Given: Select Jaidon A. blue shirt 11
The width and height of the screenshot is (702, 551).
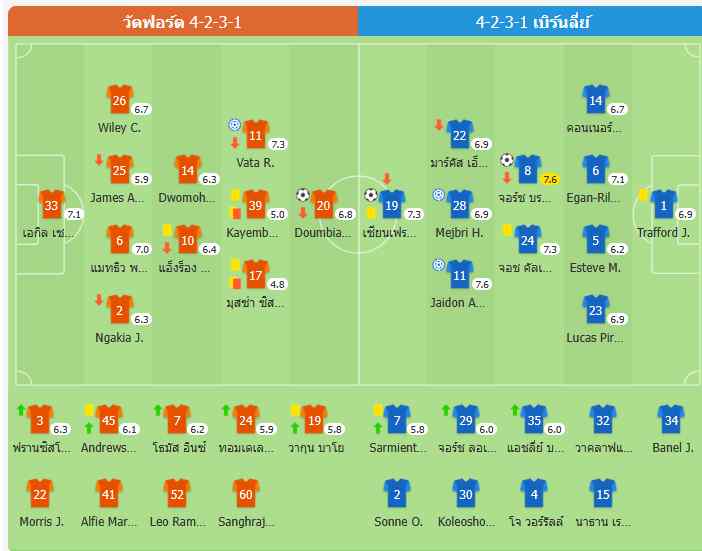Looking at the screenshot, I should 459,273.
